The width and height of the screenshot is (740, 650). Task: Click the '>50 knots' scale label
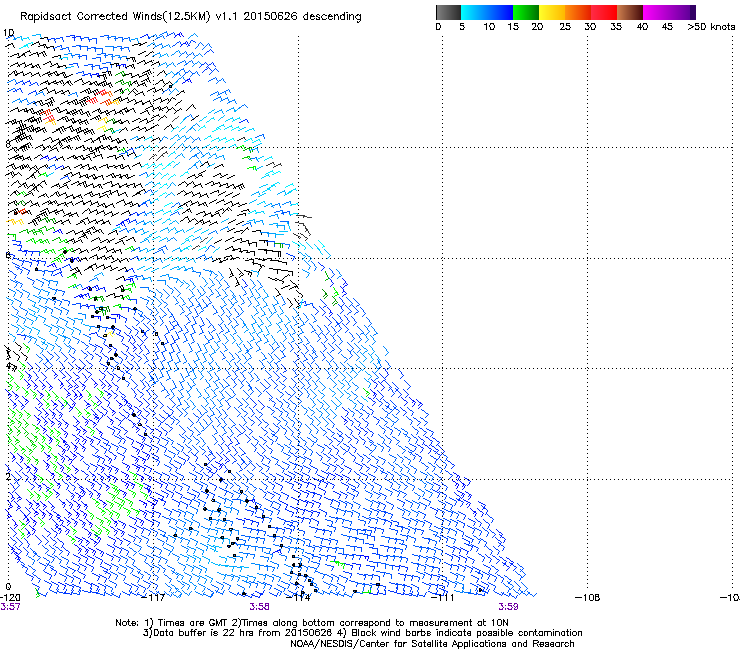pyautogui.click(x=711, y=27)
